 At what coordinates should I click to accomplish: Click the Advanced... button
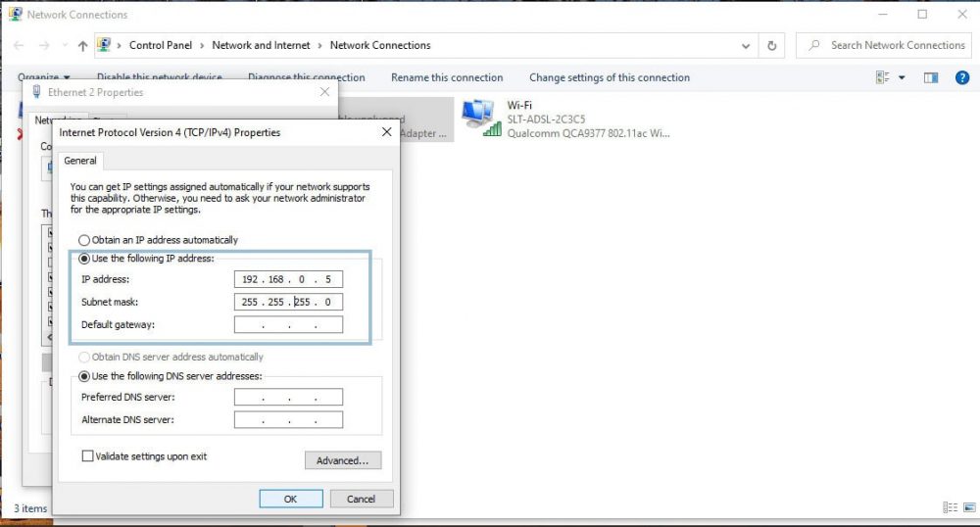pos(342,460)
